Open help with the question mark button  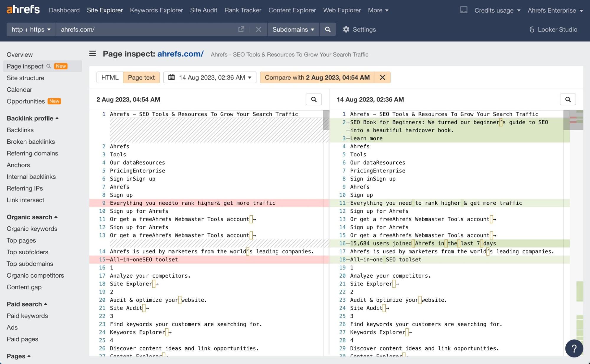point(574,348)
